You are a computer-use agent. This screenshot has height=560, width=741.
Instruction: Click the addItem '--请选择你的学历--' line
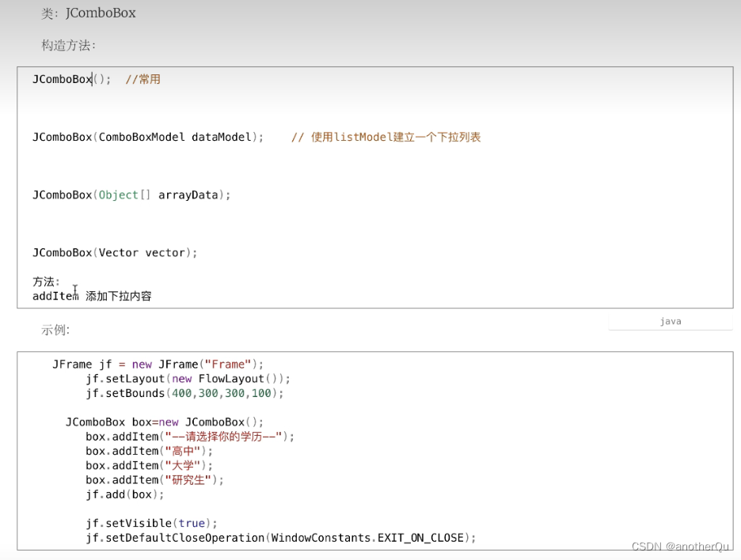190,437
